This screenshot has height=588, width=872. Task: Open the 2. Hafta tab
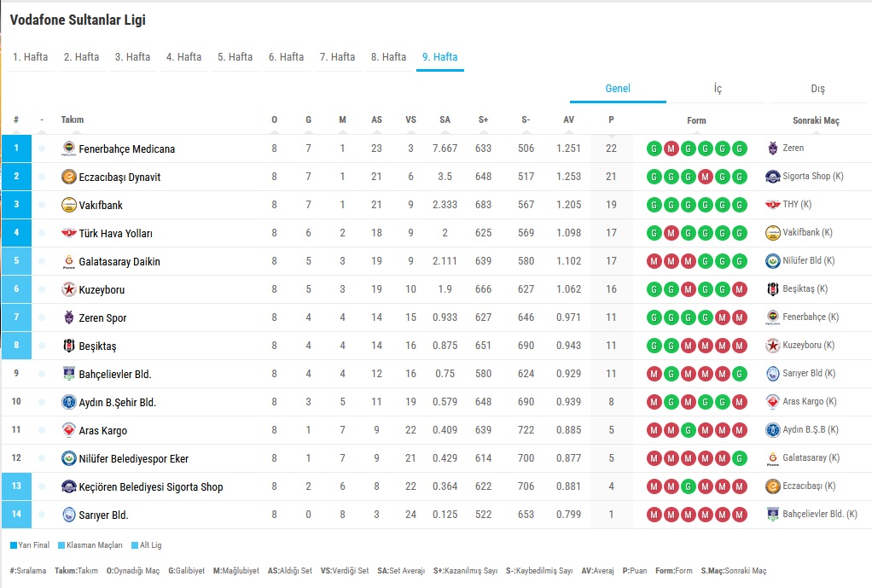pos(81,56)
